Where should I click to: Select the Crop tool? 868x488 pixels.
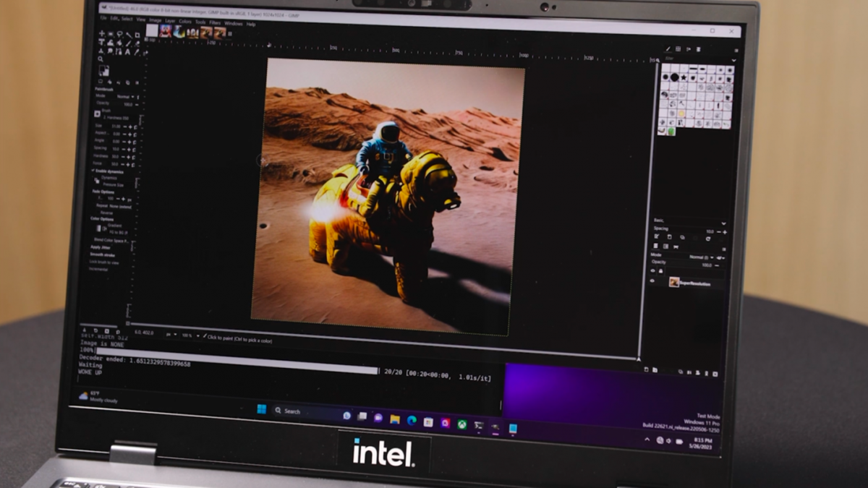[x=137, y=35]
